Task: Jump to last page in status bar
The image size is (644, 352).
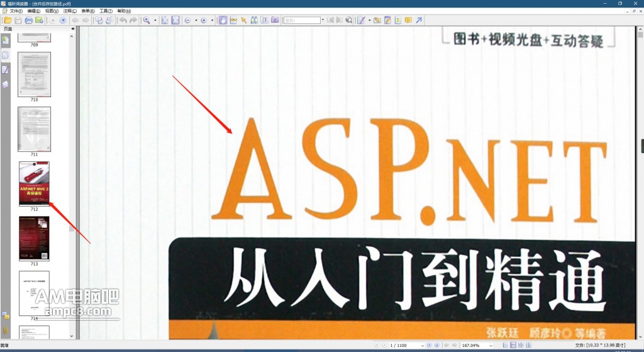Action: point(437,346)
